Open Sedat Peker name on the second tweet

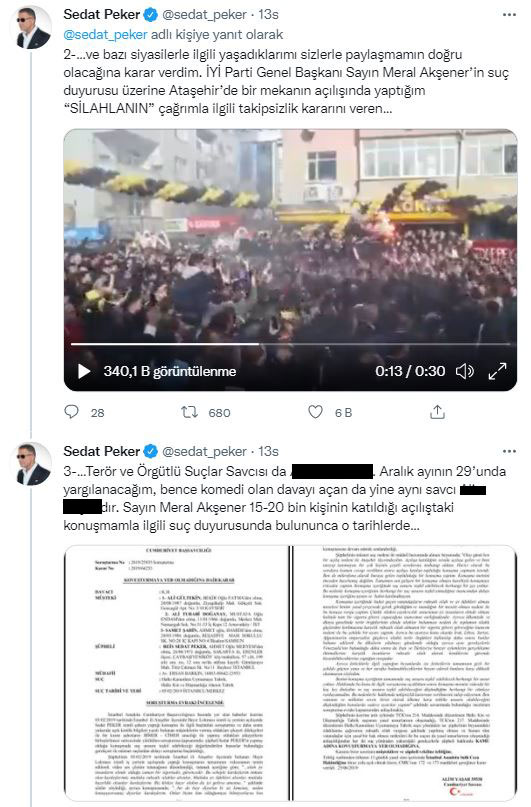[x=101, y=451]
